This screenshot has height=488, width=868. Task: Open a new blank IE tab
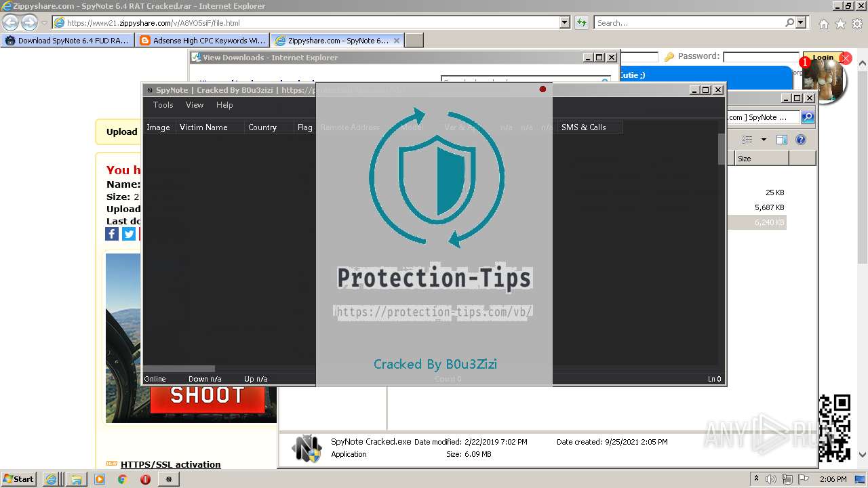click(x=414, y=41)
